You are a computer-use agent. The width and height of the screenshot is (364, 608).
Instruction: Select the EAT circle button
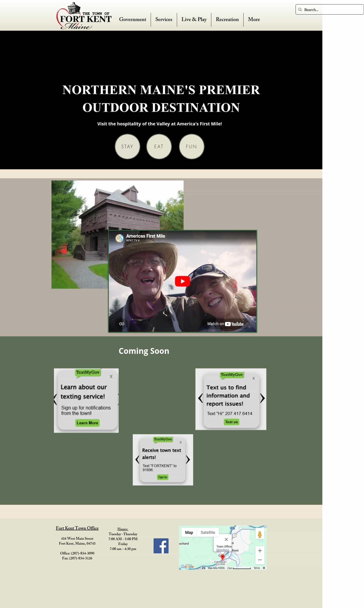(x=159, y=146)
